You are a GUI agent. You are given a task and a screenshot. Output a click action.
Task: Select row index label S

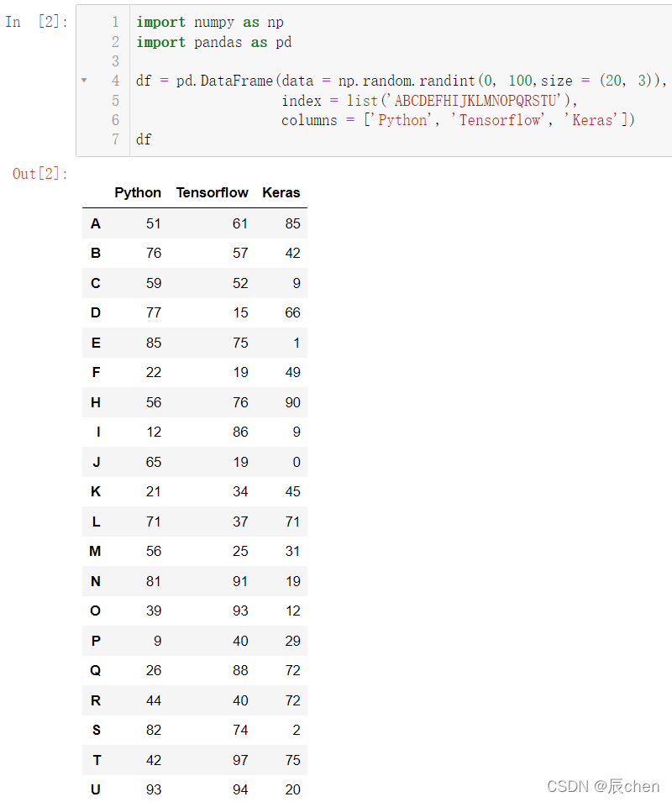click(x=96, y=731)
